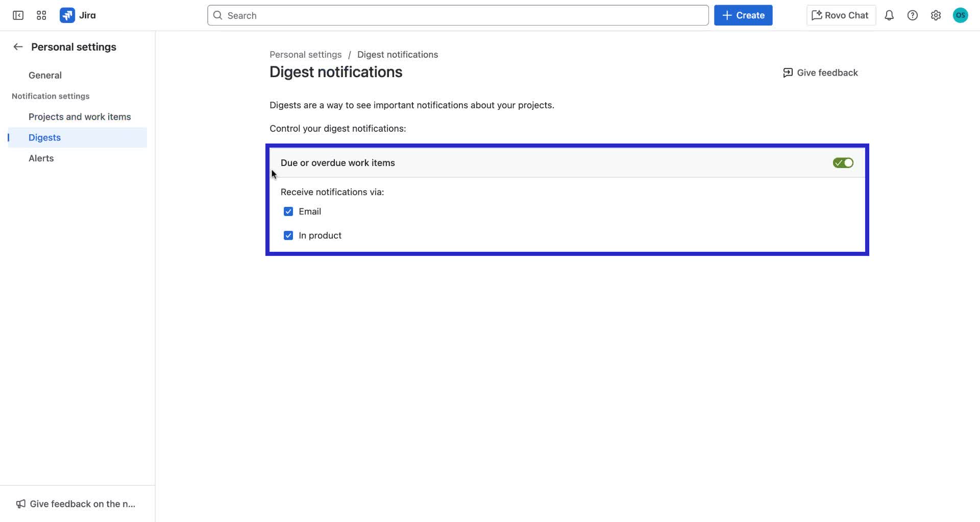Open Projects and work items settings

(79, 116)
